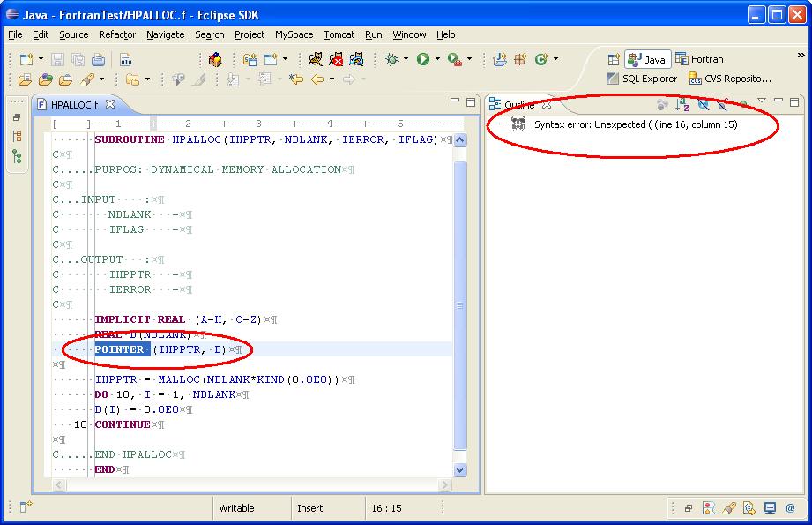
Task: Restart Tomcat using the blue arrow cat icon
Action: [x=356, y=60]
